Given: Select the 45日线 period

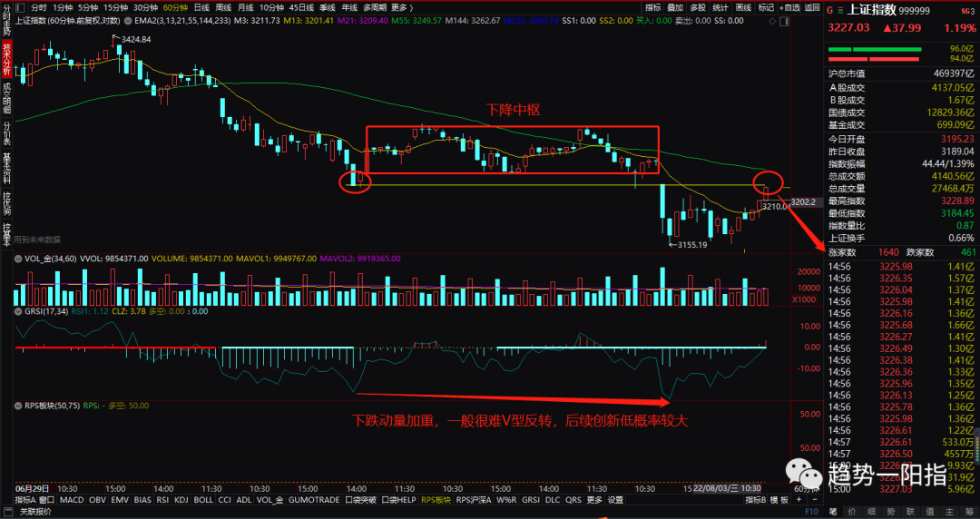Looking at the screenshot, I should (301, 7).
